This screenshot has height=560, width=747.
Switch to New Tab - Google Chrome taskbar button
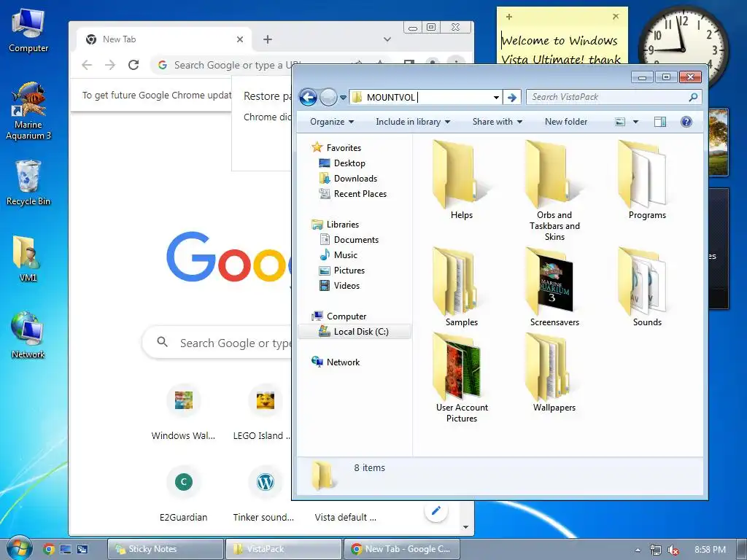402,549
